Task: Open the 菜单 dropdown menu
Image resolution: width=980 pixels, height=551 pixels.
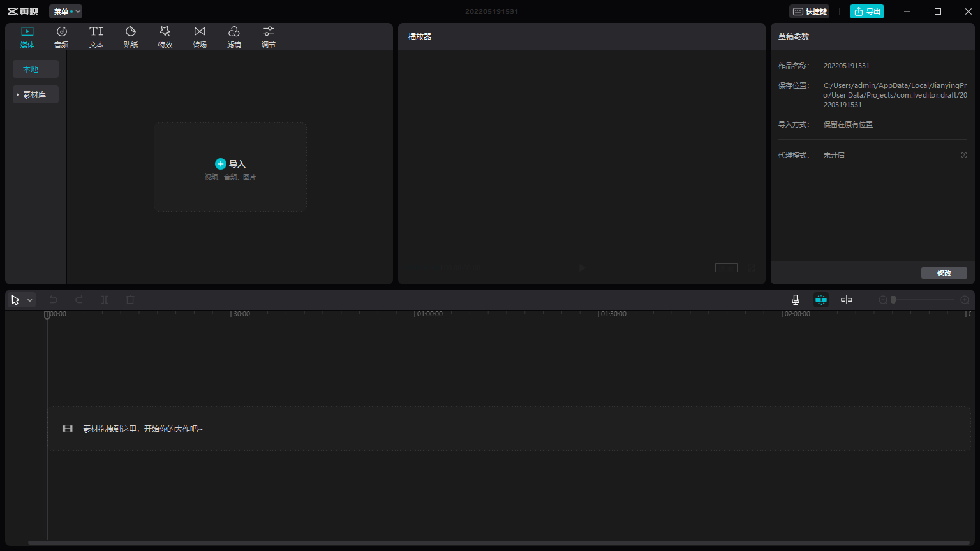Action: tap(66, 11)
